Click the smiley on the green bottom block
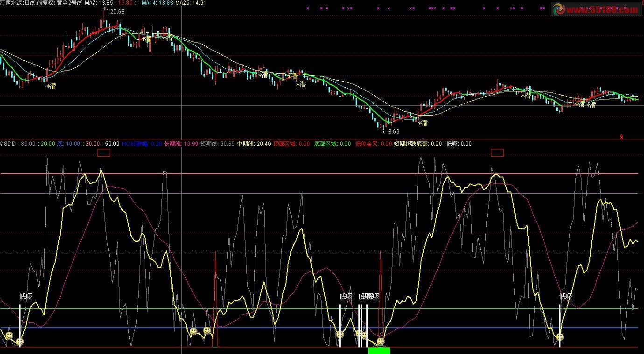Screen dimensions: 644x354 (380, 341)
